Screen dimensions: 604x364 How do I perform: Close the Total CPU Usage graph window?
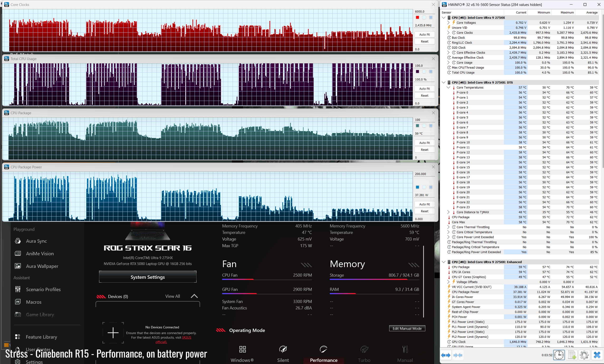pos(433,59)
